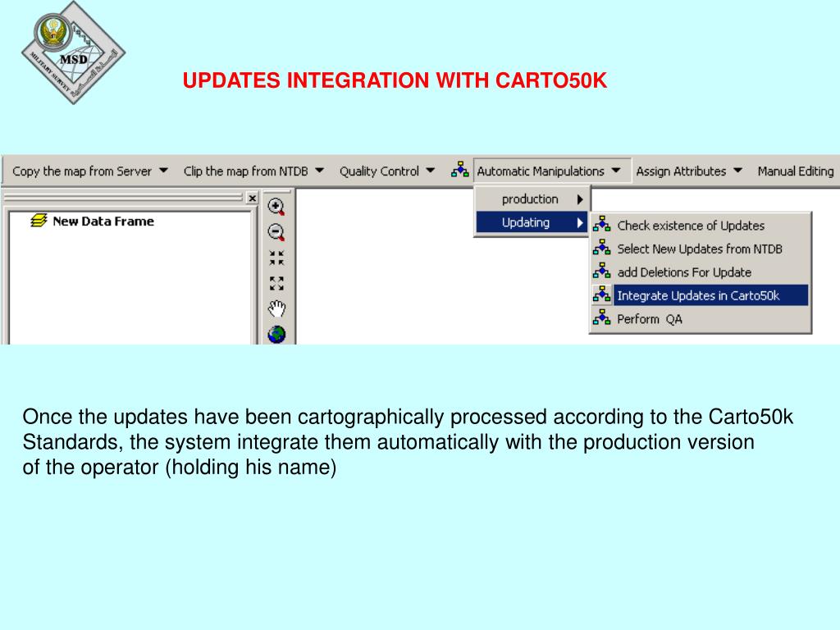
Task: Click the network icon beside Automatic Manipulations
Action: [x=459, y=170]
